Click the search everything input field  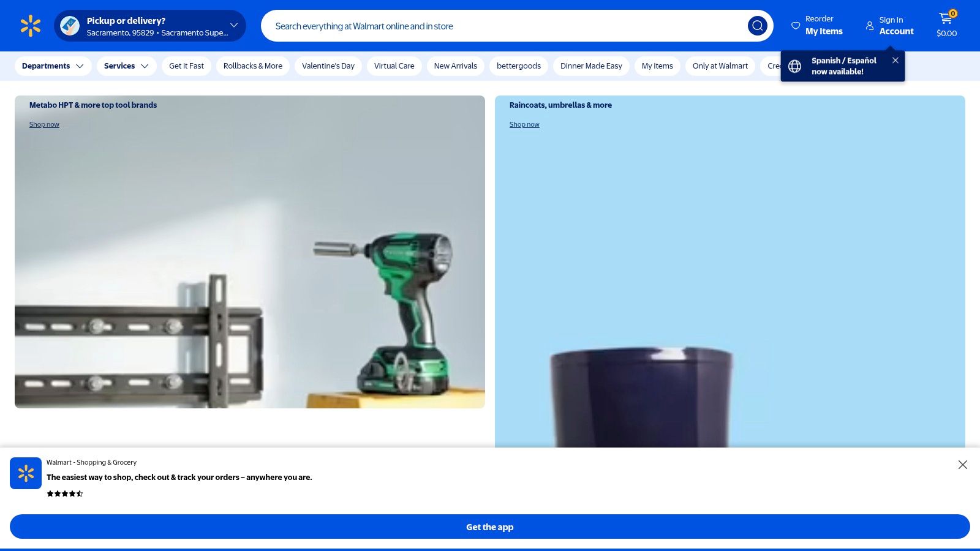490,26
